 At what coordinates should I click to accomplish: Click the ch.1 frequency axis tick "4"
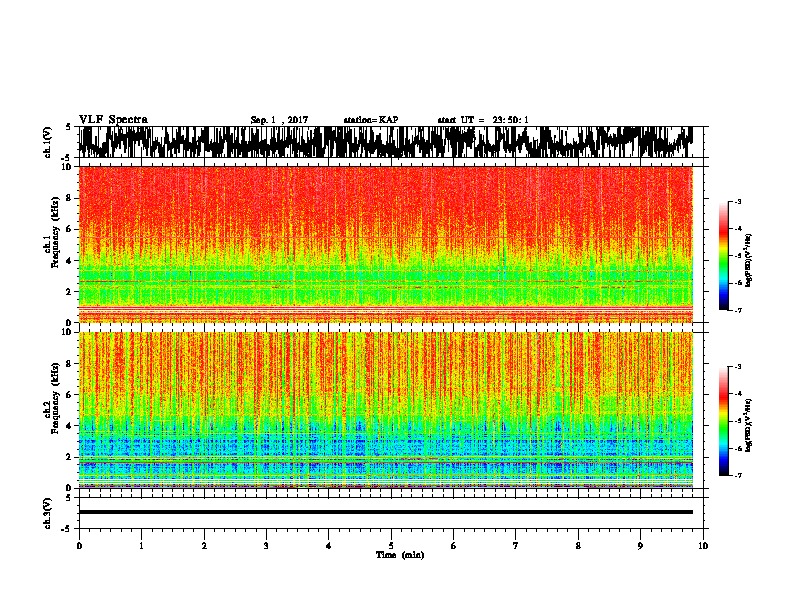click(69, 261)
